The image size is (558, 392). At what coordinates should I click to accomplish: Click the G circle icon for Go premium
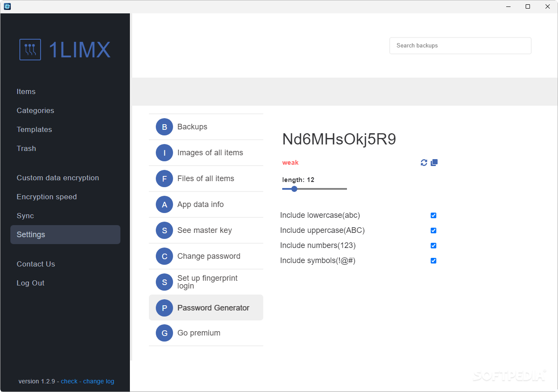tap(164, 333)
